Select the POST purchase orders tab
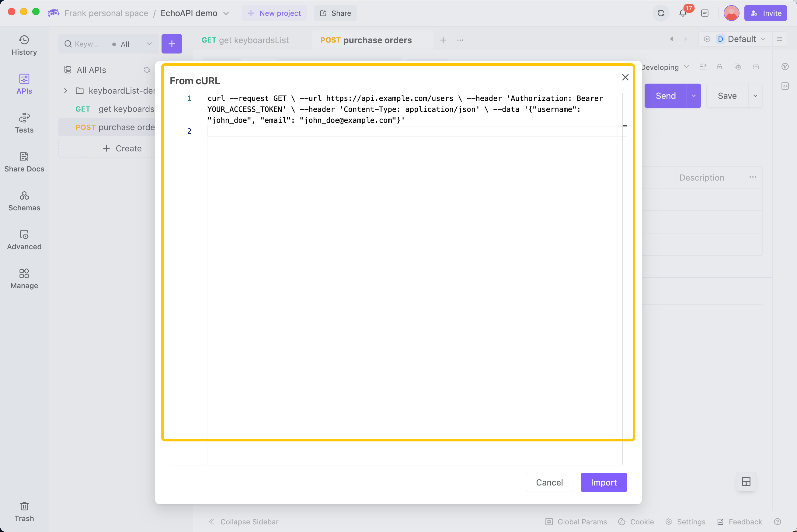797x532 pixels. click(366, 40)
